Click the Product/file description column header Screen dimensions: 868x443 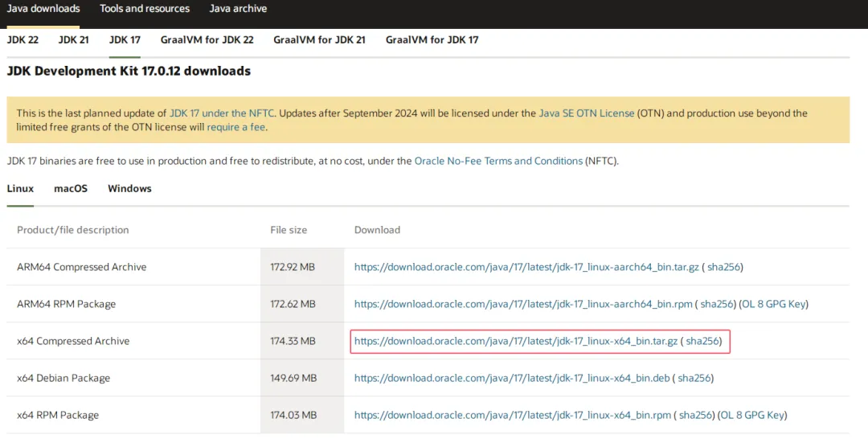point(72,230)
